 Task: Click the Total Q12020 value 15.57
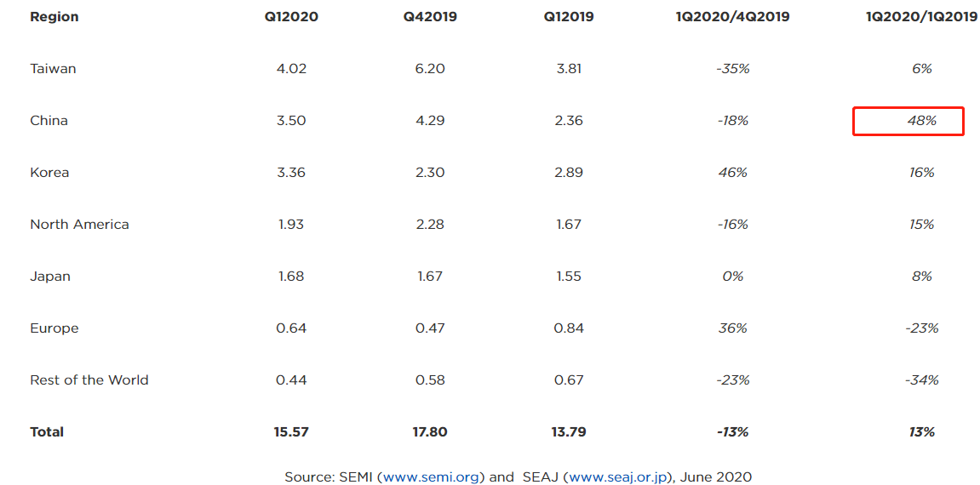291,432
